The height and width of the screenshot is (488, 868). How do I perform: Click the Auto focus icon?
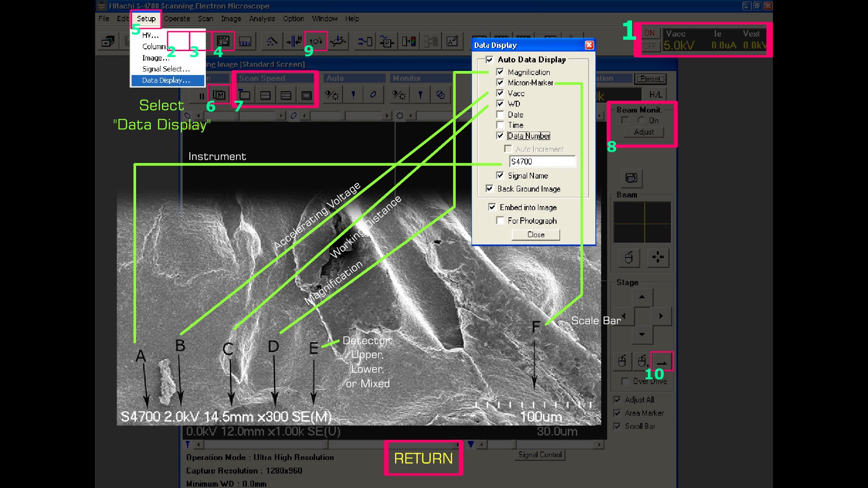click(353, 95)
